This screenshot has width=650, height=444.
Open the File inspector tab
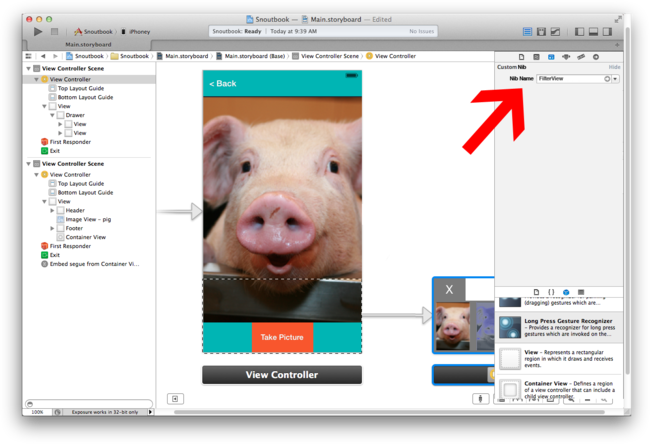click(x=522, y=57)
